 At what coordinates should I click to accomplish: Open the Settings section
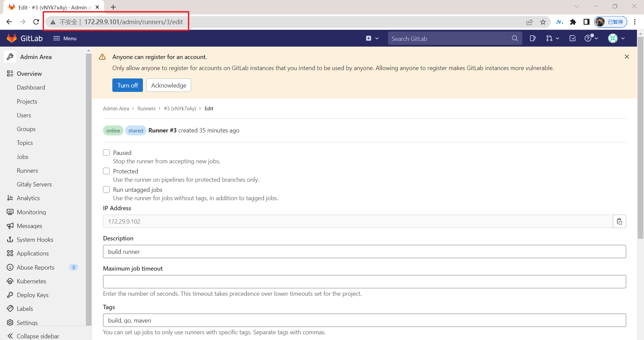pyautogui.click(x=22, y=323)
